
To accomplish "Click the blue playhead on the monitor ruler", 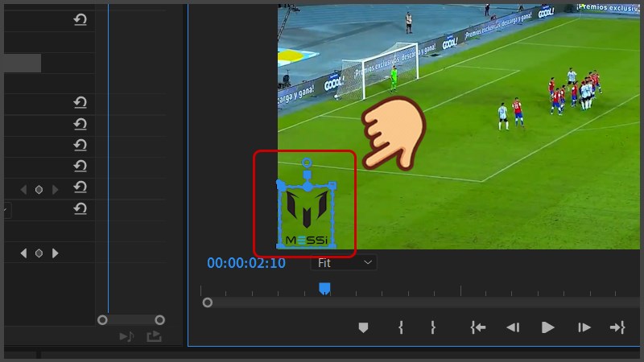I will 324,288.
